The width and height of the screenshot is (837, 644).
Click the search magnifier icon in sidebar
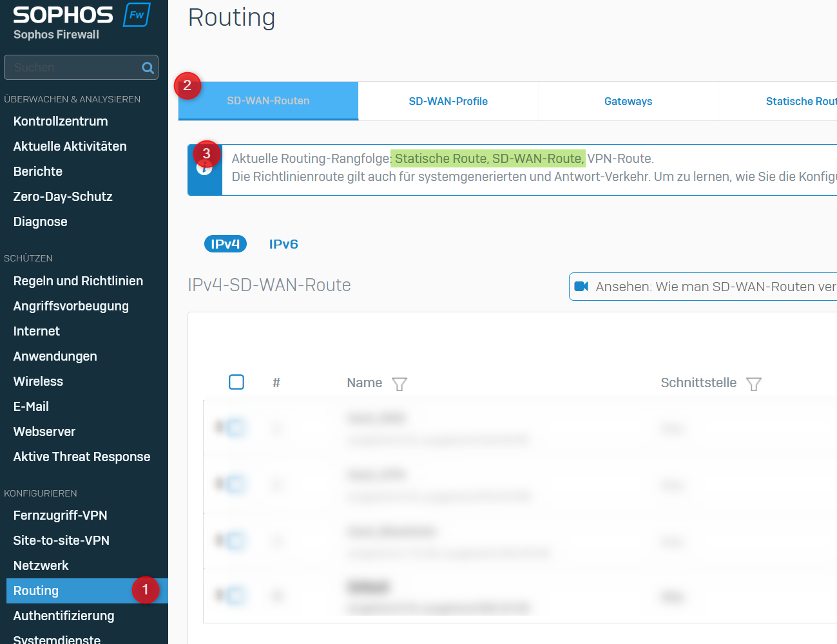coord(148,68)
